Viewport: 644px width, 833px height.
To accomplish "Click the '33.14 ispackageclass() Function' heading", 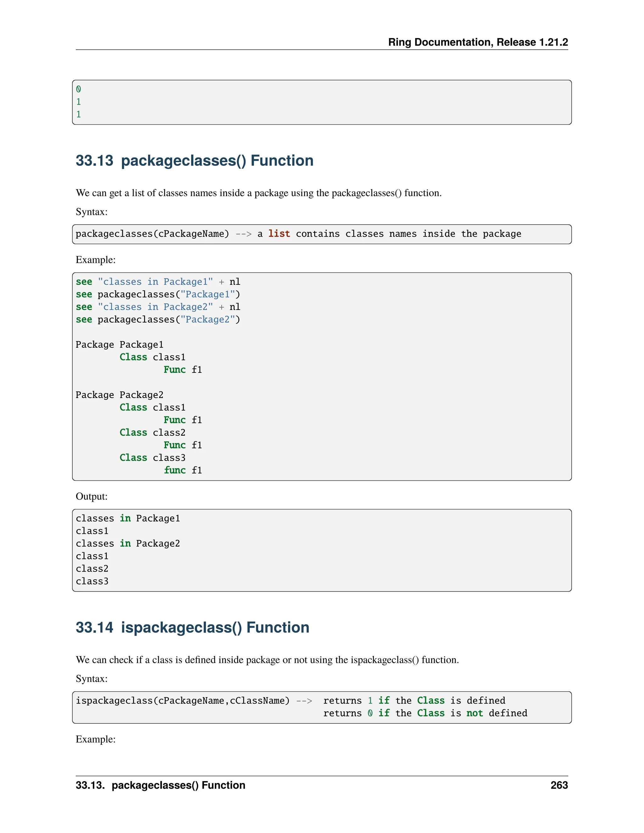I will (x=192, y=627).
